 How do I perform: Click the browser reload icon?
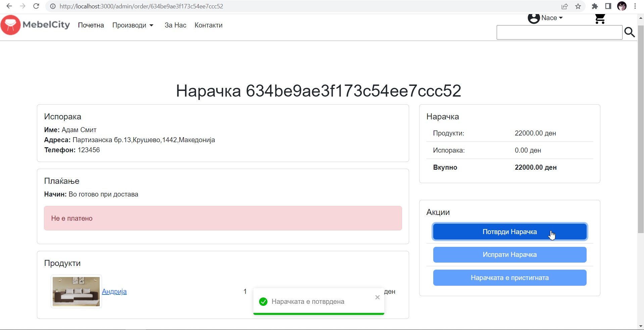click(36, 6)
